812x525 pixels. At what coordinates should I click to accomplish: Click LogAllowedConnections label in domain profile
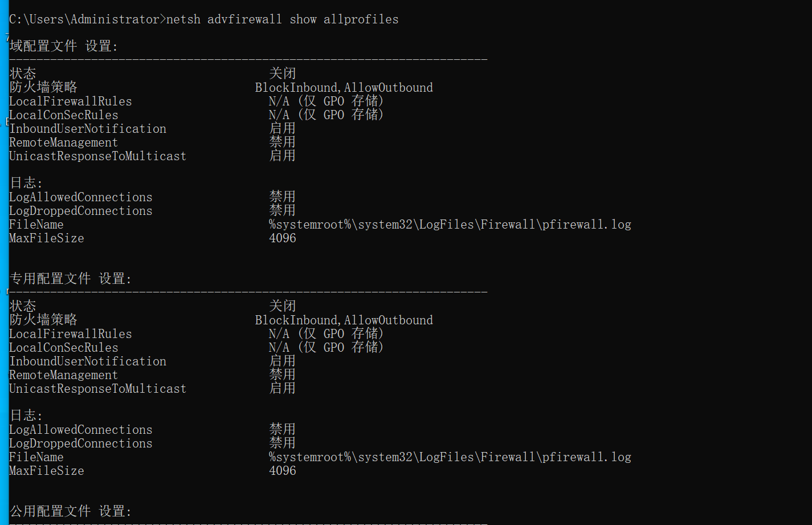[81, 197]
